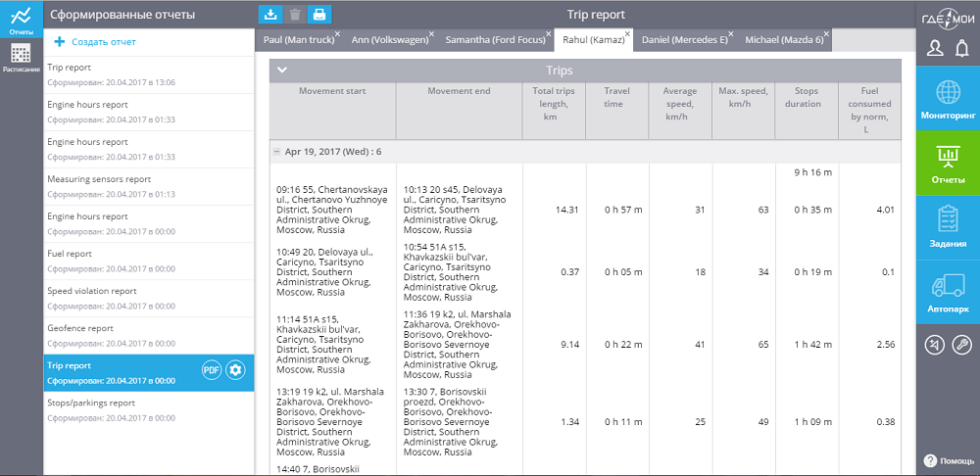Open the Помощь help link
The width and height of the screenshot is (980, 476).
pyautogui.click(x=948, y=460)
